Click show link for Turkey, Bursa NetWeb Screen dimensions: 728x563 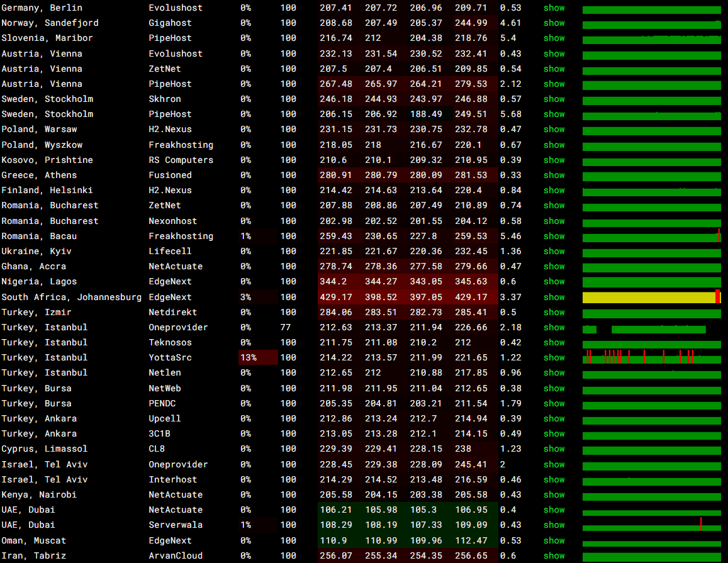554,389
